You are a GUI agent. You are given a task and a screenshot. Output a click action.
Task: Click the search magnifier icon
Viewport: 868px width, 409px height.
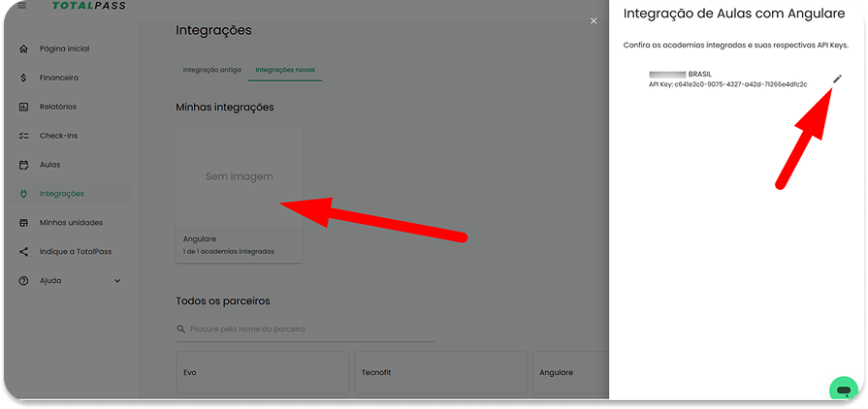[x=180, y=329]
